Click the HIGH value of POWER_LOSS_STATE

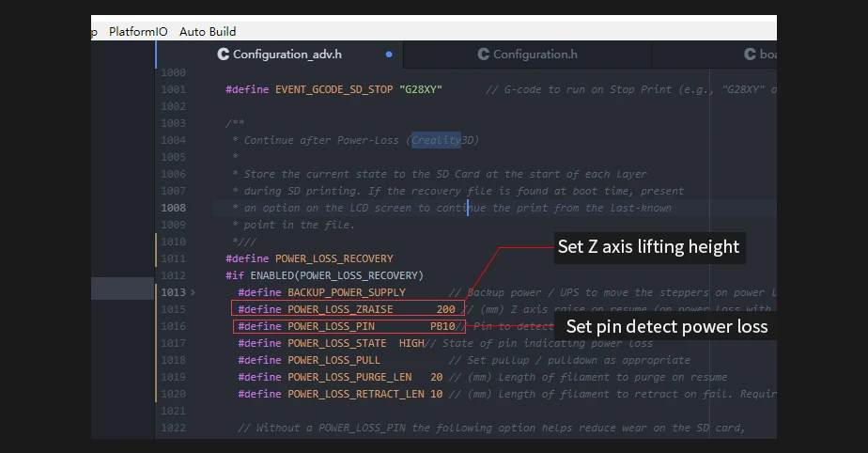coord(411,343)
